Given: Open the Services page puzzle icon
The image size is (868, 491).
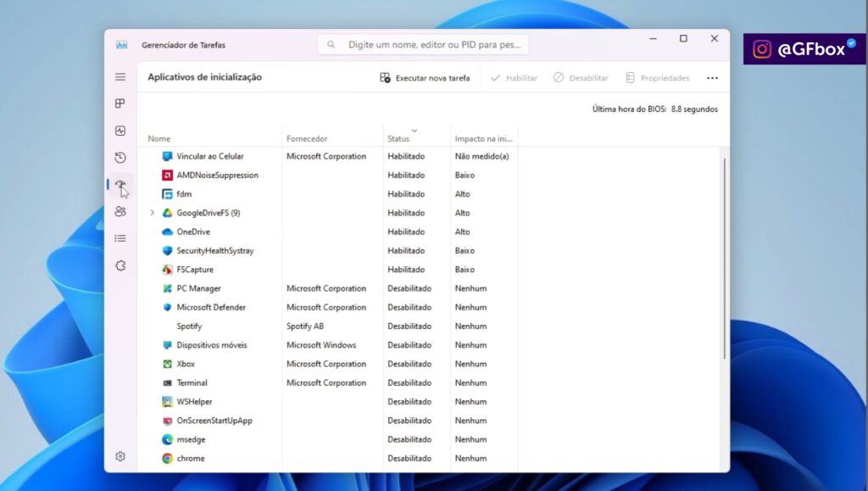Looking at the screenshot, I should (x=120, y=265).
